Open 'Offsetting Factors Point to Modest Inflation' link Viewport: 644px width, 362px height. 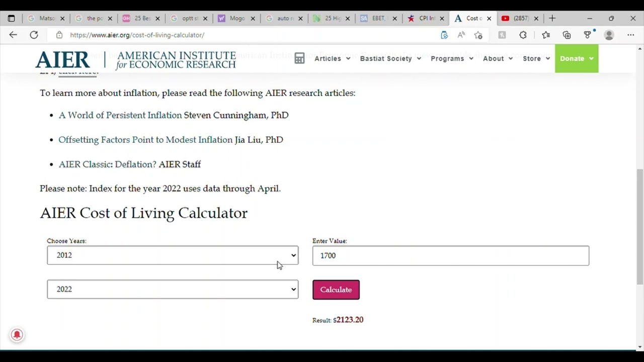pos(145,140)
